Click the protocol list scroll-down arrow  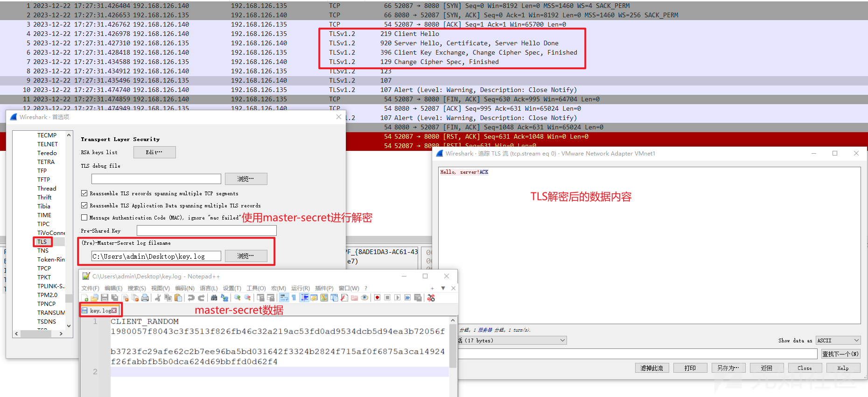[69, 326]
